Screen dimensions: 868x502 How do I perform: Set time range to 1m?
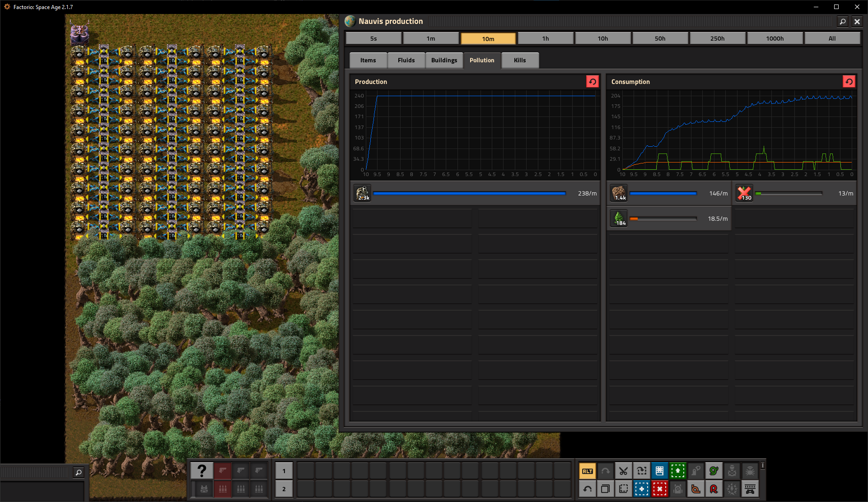tap(431, 38)
